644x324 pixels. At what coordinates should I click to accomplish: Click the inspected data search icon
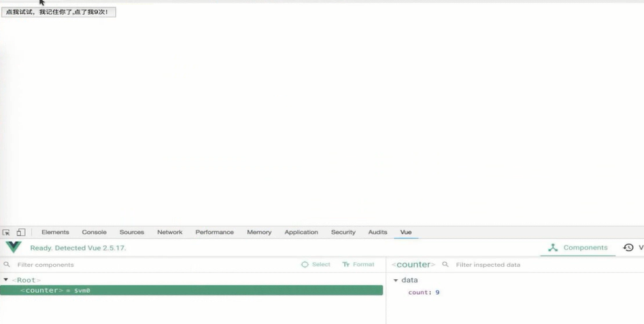tap(445, 264)
